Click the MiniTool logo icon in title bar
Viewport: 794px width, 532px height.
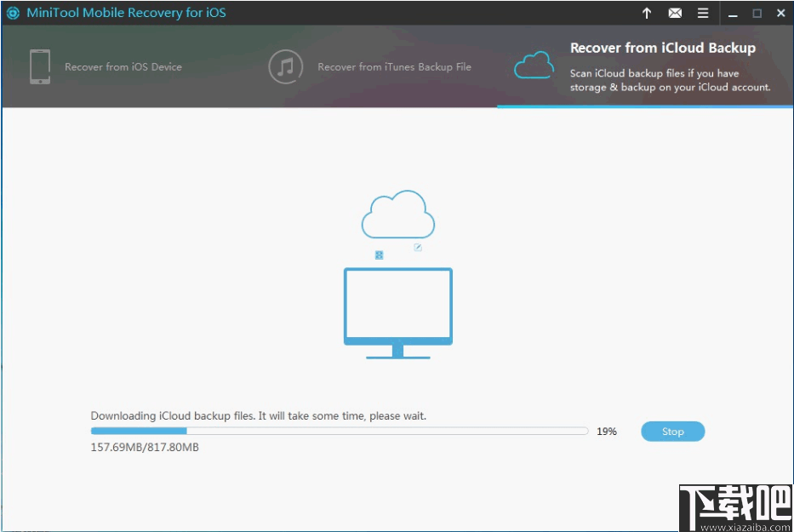tap(12, 13)
